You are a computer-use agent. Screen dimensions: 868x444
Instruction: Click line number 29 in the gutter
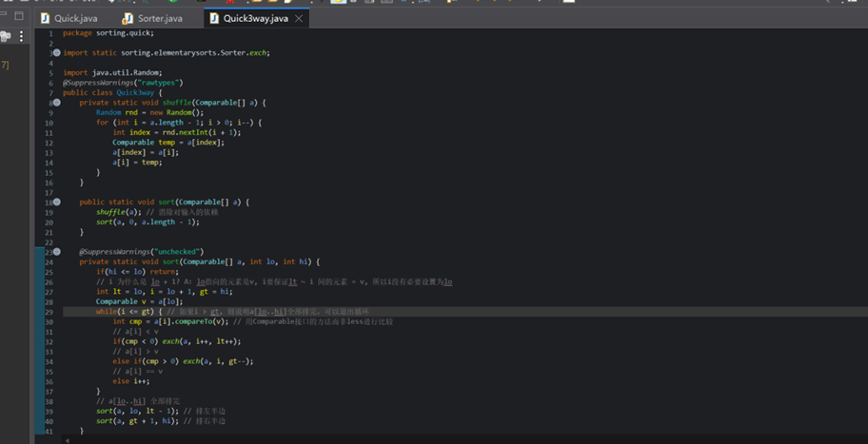[49, 312]
